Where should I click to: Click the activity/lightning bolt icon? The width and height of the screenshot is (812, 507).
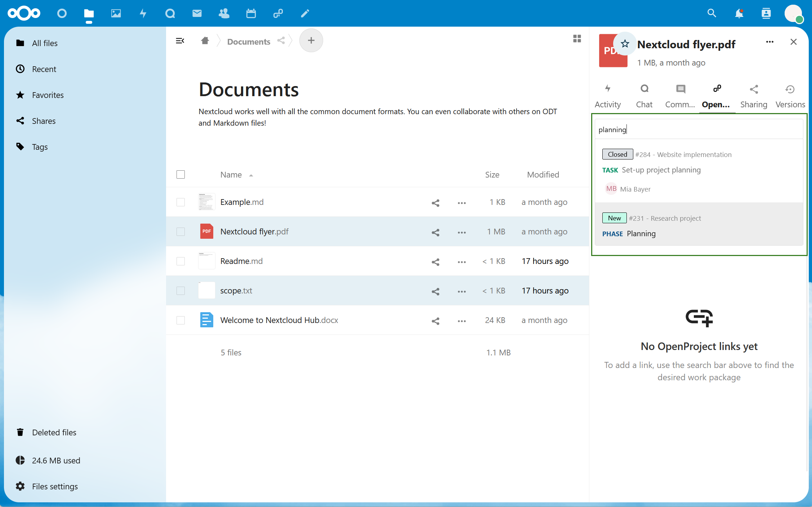tap(608, 89)
